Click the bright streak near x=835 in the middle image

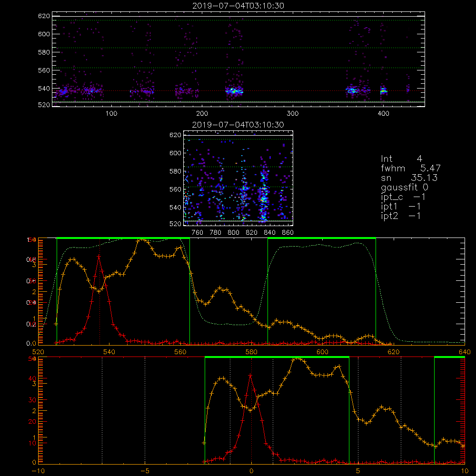click(264, 196)
